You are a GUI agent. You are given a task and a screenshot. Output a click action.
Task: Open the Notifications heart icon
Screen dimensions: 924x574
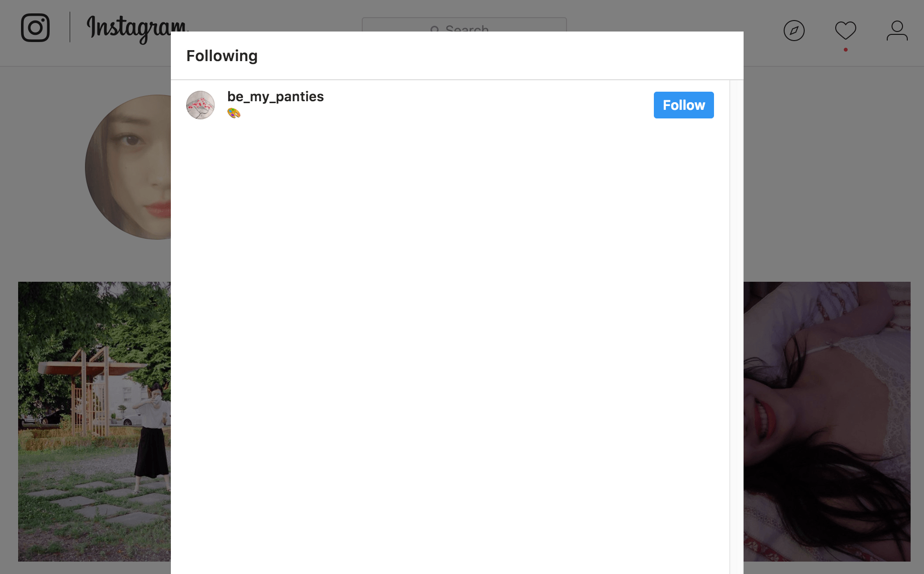coord(845,30)
